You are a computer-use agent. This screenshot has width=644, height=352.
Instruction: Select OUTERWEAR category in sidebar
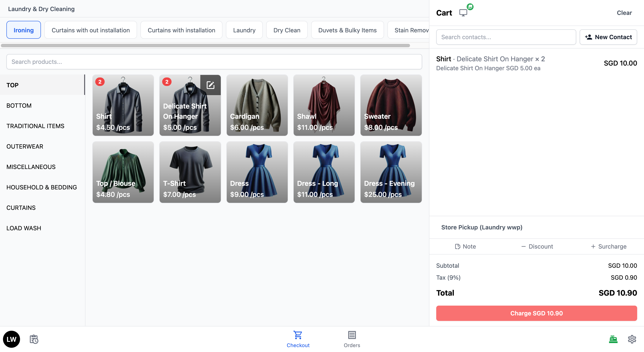click(x=25, y=146)
